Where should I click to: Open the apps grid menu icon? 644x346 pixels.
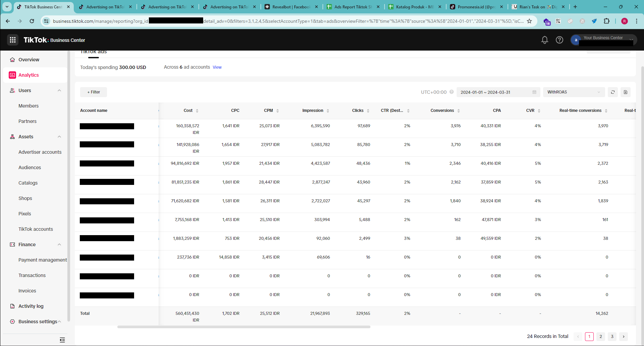pos(13,40)
